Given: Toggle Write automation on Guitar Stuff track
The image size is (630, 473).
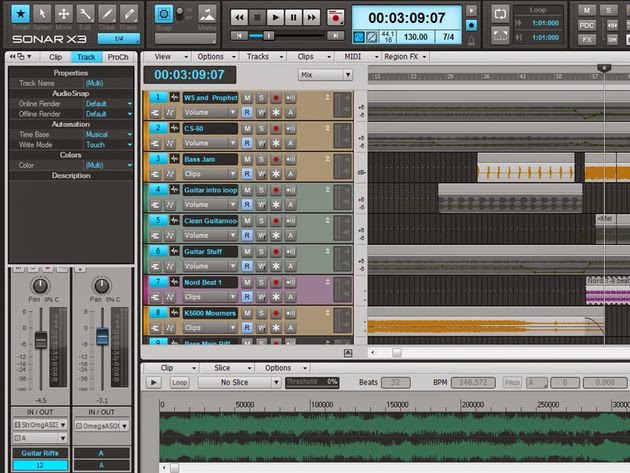Looking at the screenshot, I should click(x=261, y=266).
